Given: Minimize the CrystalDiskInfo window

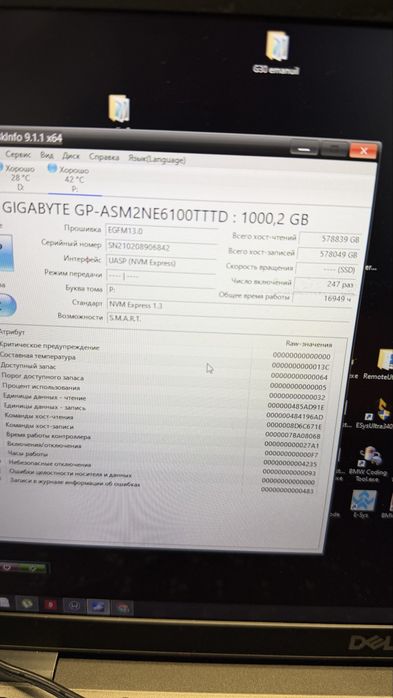Looking at the screenshot, I should (x=304, y=148).
